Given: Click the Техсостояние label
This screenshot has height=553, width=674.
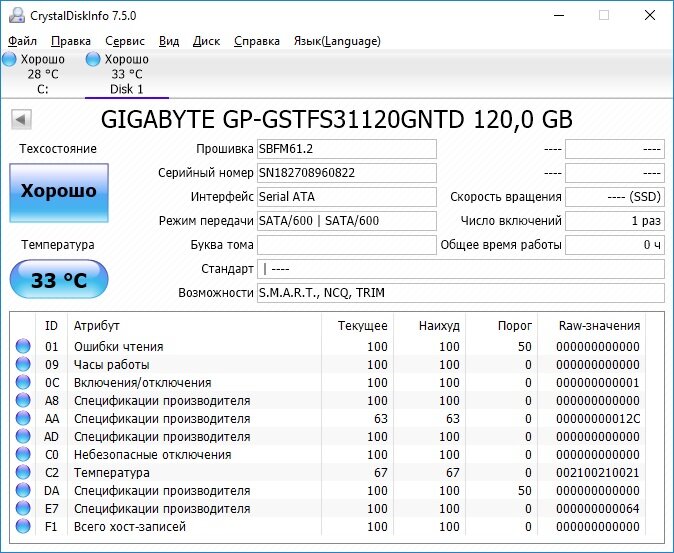Looking at the screenshot, I should (x=58, y=149).
